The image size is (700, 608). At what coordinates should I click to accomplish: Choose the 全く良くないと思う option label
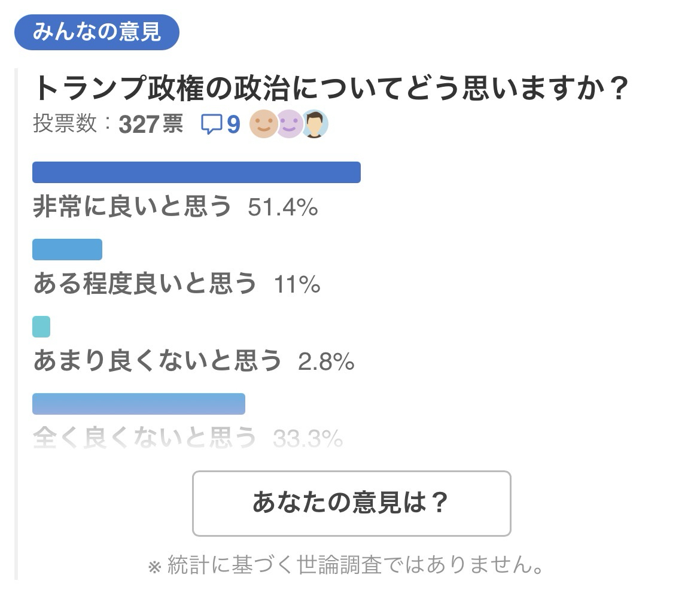point(145,439)
